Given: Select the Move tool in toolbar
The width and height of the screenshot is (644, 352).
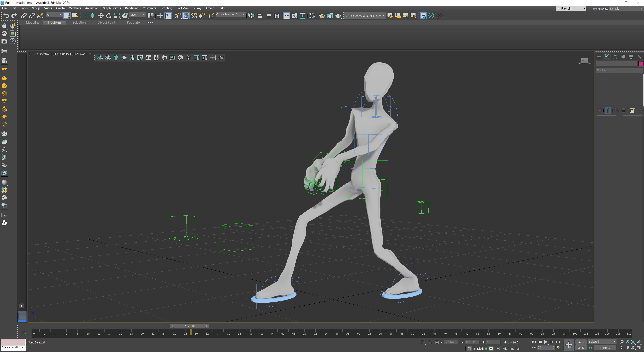Looking at the screenshot, I should coord(100,16).
